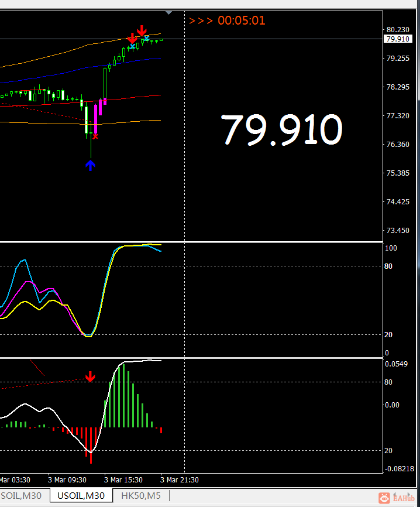This screenshot has width=420, height=507.
Task: Click the 77.320 price scale label
Action: 398,116
